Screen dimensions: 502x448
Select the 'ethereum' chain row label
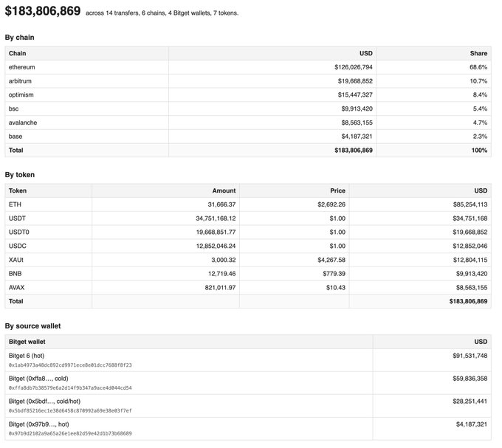pos(21,67)
